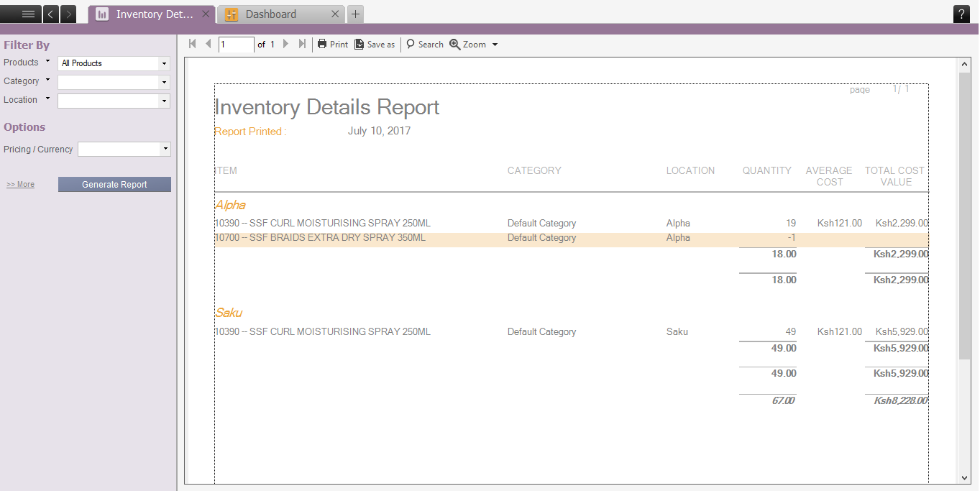Click the page number input field
The height and width of the screenshot is (491, 980).
pos(236,45)
